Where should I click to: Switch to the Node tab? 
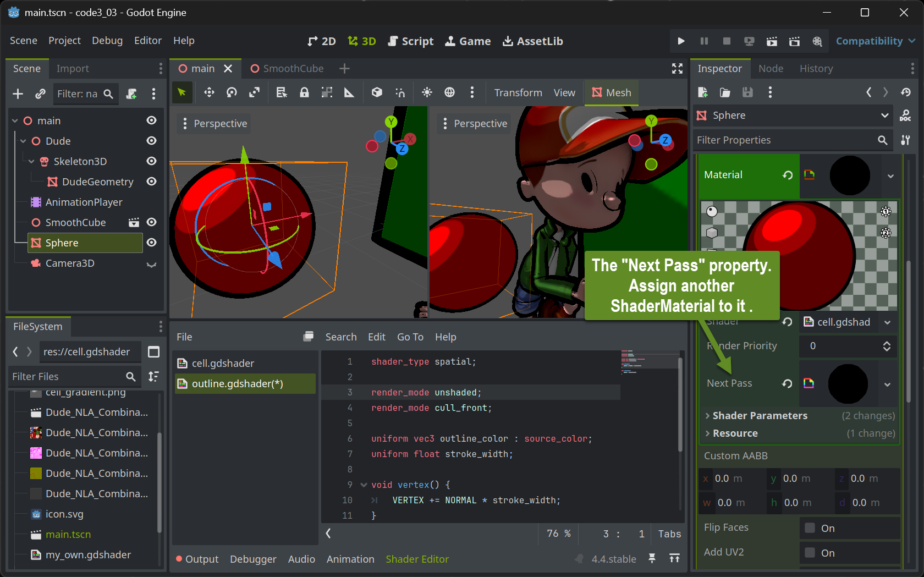771,69
